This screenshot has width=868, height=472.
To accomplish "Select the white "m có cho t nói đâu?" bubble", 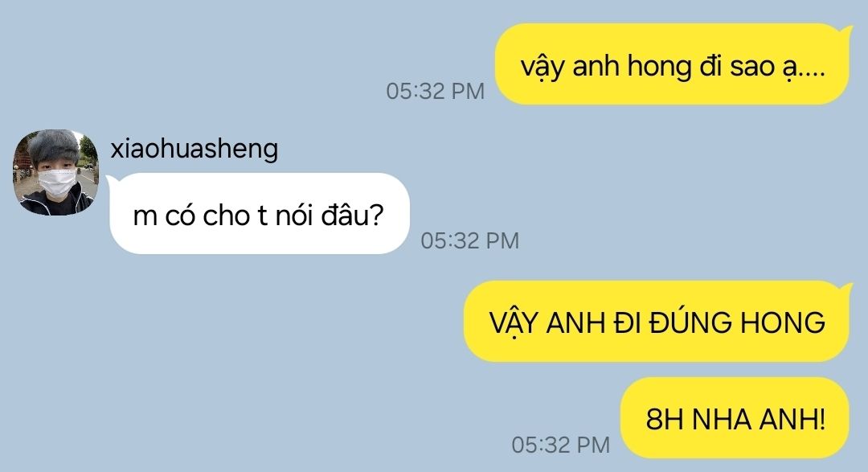I will 260,214.
